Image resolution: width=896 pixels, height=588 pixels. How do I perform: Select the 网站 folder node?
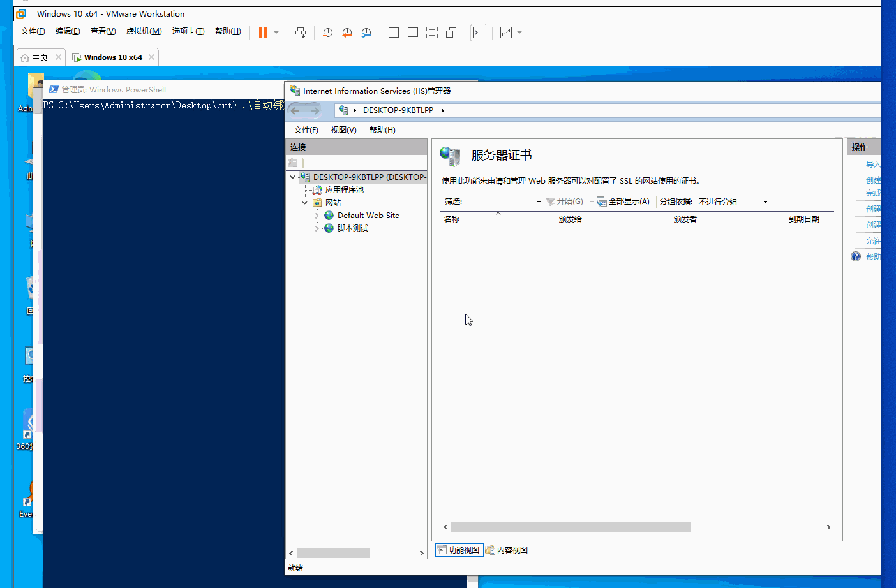(x=332, y=203)
